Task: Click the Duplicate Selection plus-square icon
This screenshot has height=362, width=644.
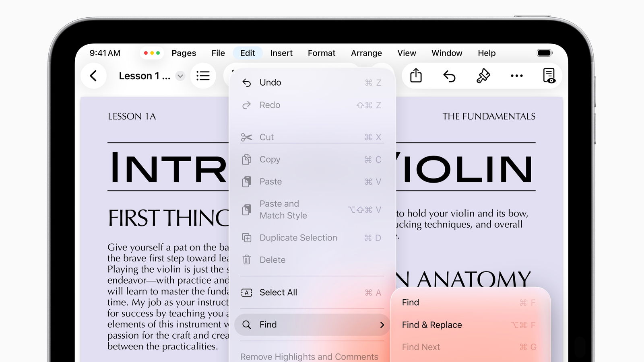Action: tap(246, 238)
